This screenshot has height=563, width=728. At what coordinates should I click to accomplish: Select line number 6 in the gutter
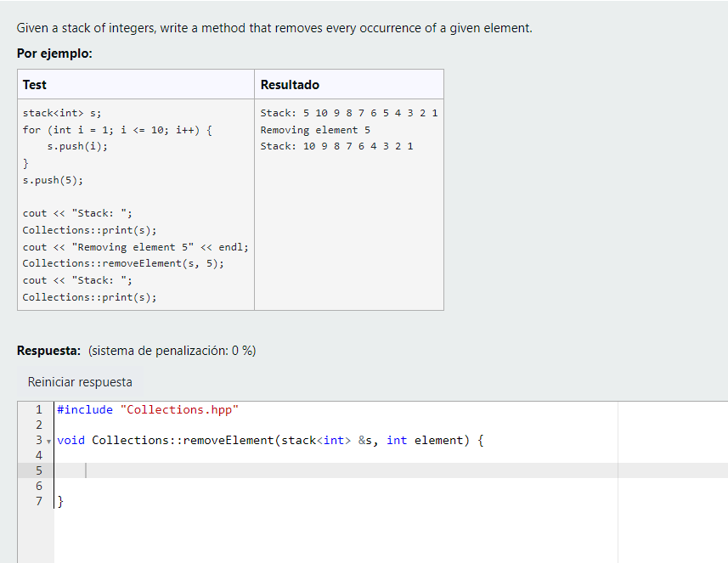click(x=39, y=486)
